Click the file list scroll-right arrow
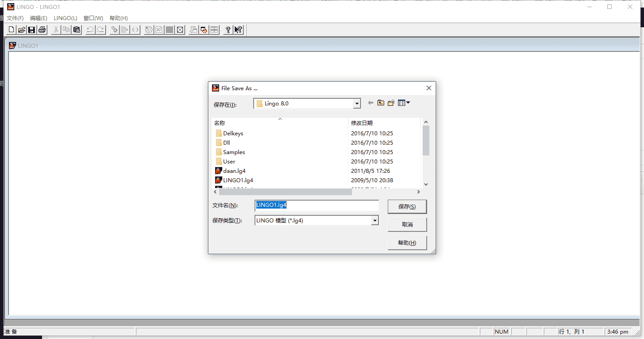 point(418,192)
